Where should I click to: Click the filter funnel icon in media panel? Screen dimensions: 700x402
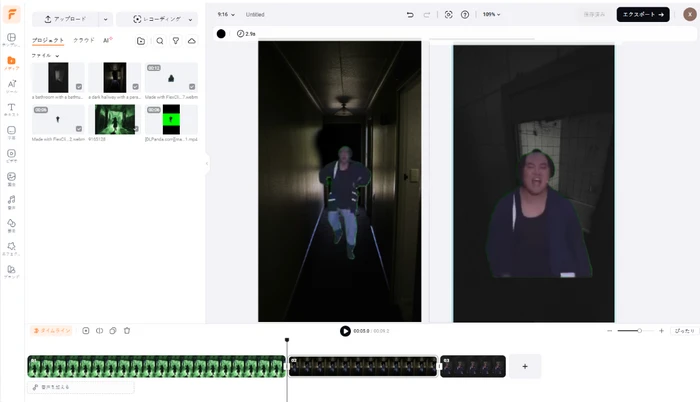tap(175, 41)
